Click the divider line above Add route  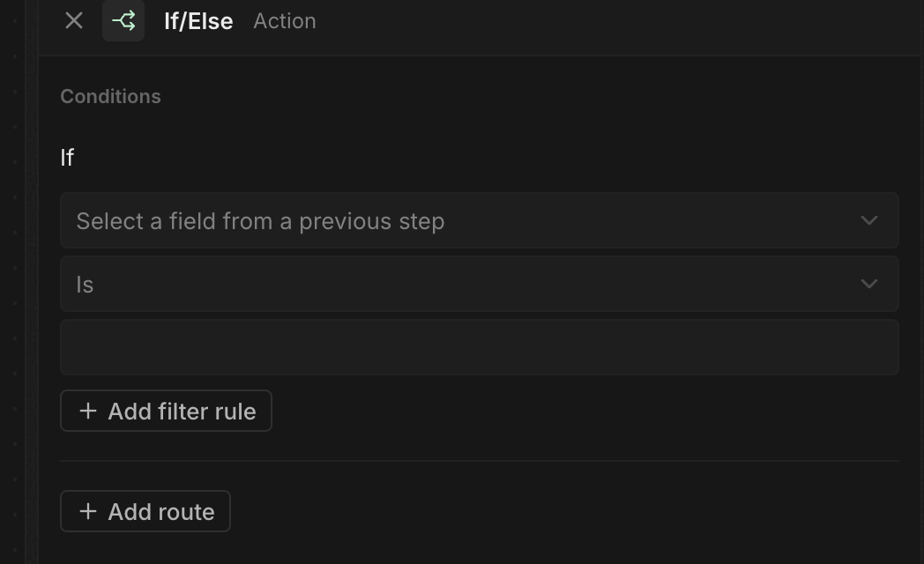pyautogui.click(x=479, y=460)
